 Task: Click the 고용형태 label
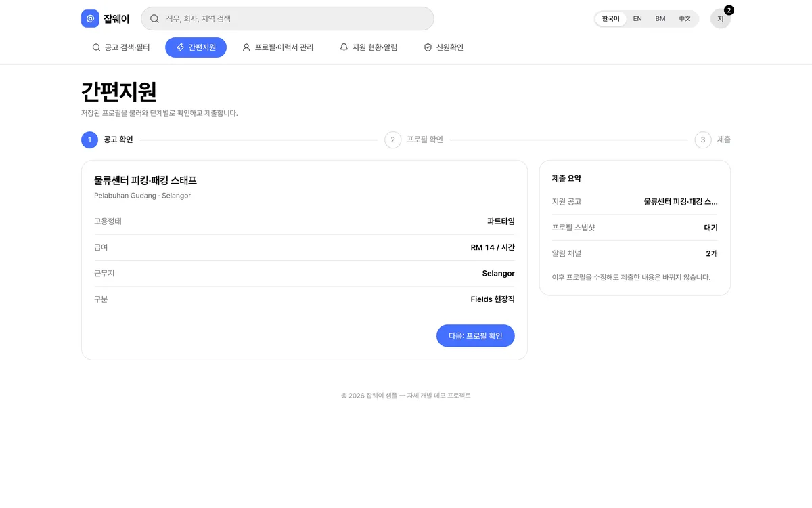pos(108,221)
